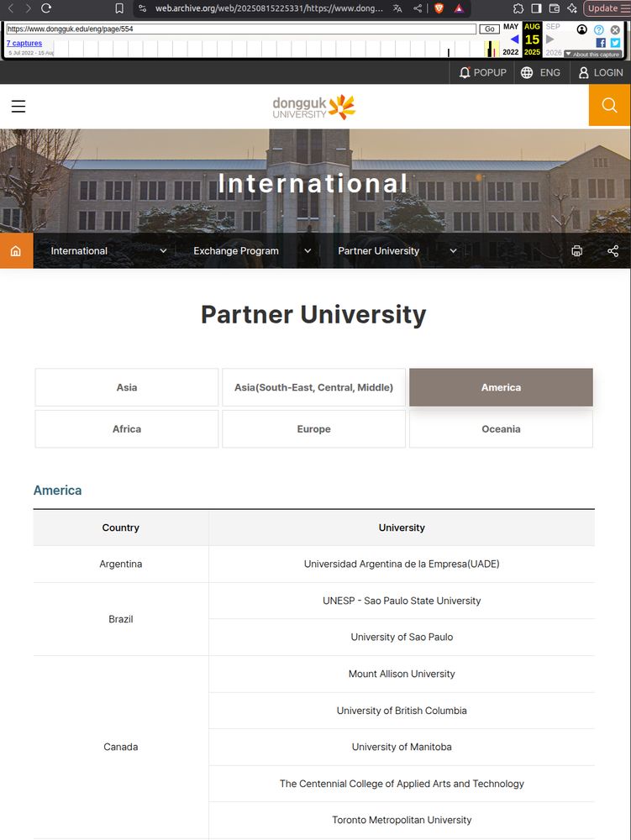
Task: Switch to the Africa tab
Action: coord(127,429)
